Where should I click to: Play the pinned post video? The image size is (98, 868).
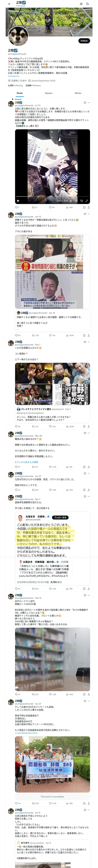pyautogui.click(x=18, y=201)
